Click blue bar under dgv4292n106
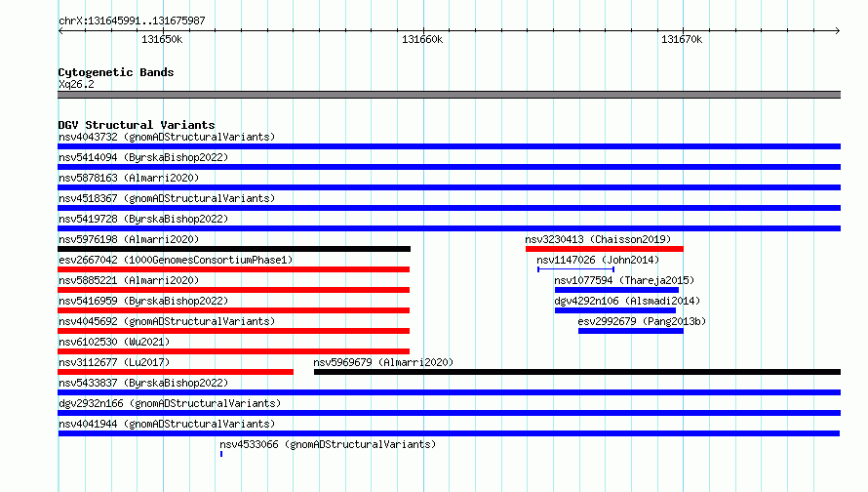Viewport: 868px width, 492px height. [x=615, y=310]
